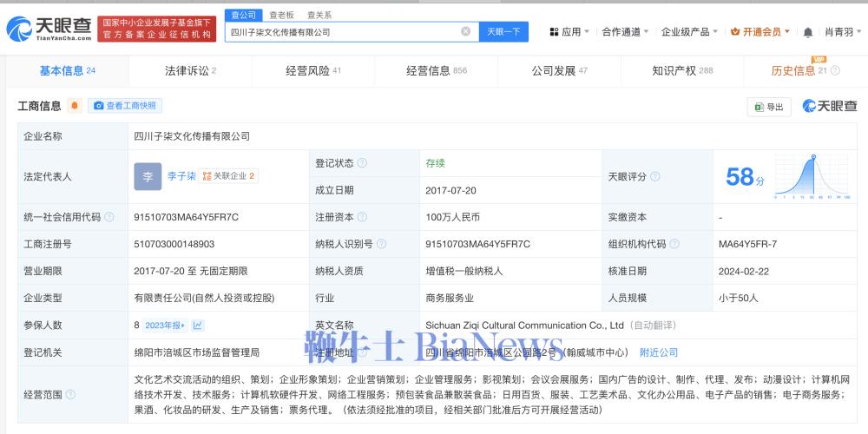Click help icon next to 登记状态
Screen dimensions: 868x434
click(x=362, y=163)
